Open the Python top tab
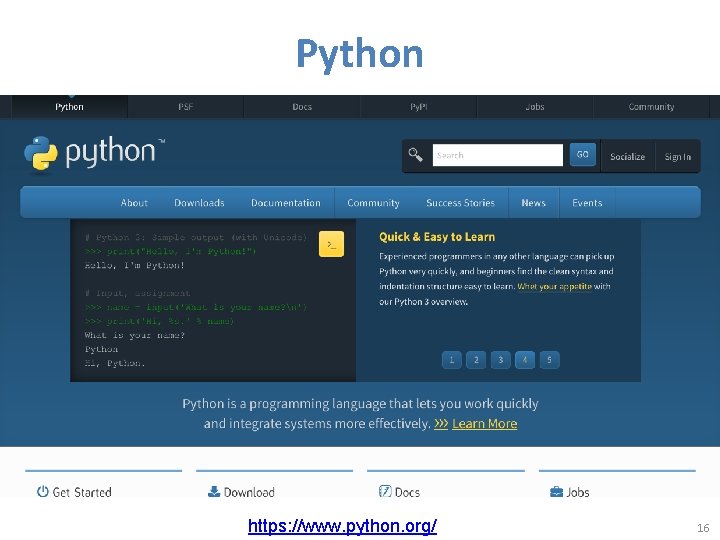The width and height of the screenshot is (720, 540). (x=69, y=107)
